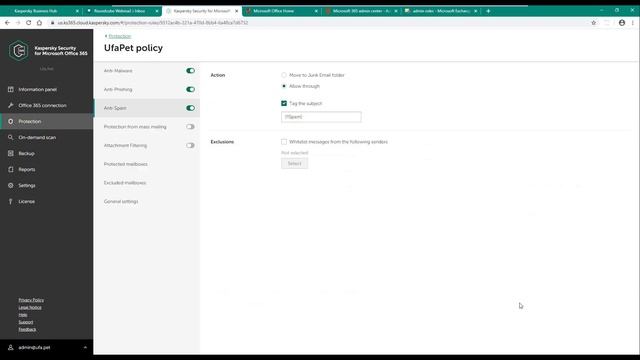
Task: Click the Office 365 connection wrench icon
Action: (11, 105)
